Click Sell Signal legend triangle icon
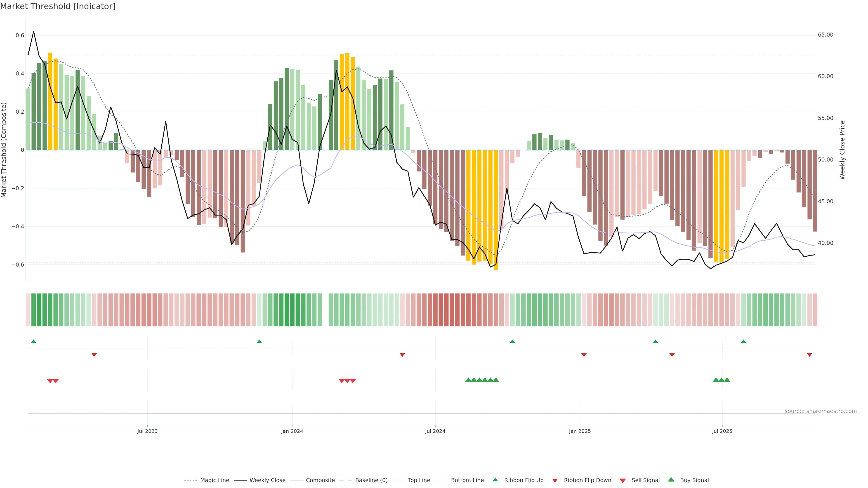868x488 pixels. 622,481
